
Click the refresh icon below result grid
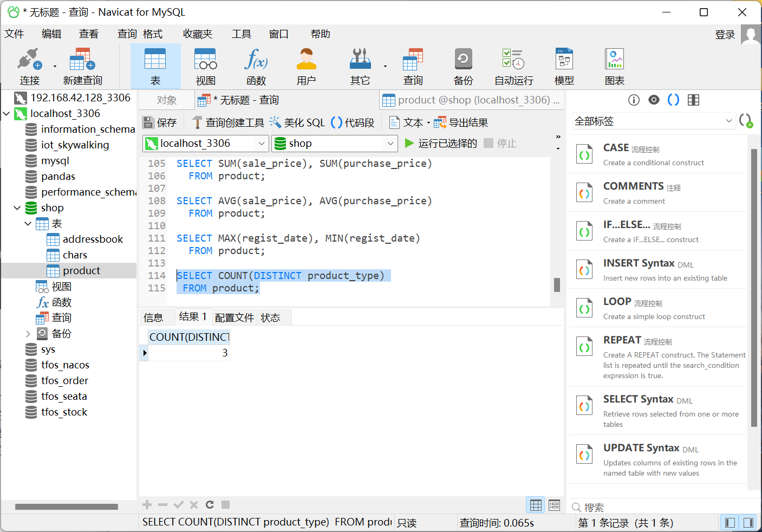pyautogui.click(x=210, y=505)
